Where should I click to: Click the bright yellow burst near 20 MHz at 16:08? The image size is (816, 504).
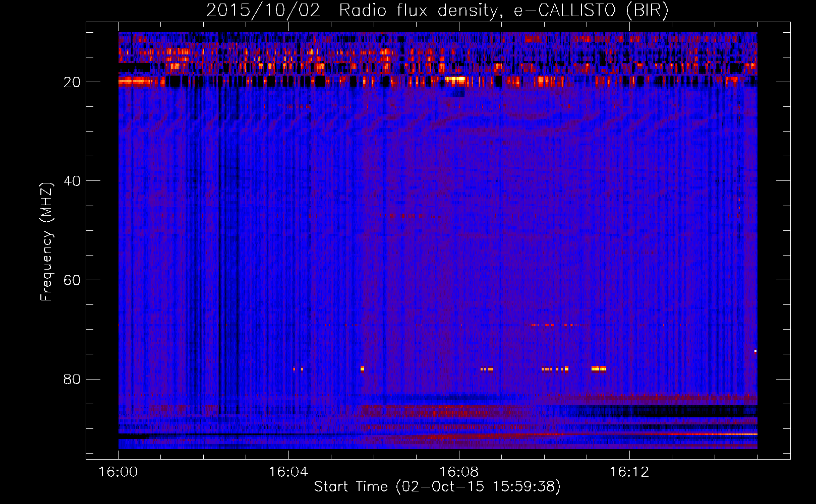tap(455, 79)
